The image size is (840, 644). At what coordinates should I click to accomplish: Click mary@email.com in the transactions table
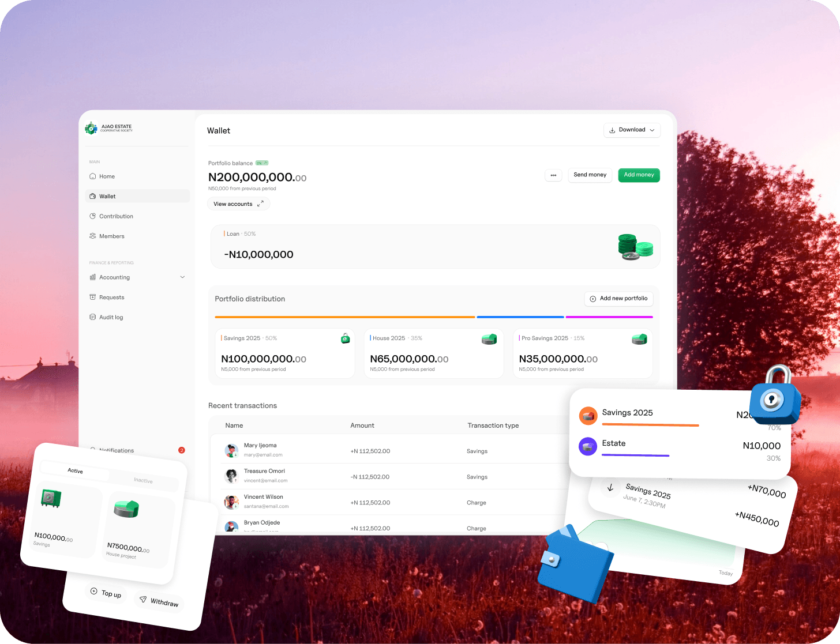click(263, 455)
